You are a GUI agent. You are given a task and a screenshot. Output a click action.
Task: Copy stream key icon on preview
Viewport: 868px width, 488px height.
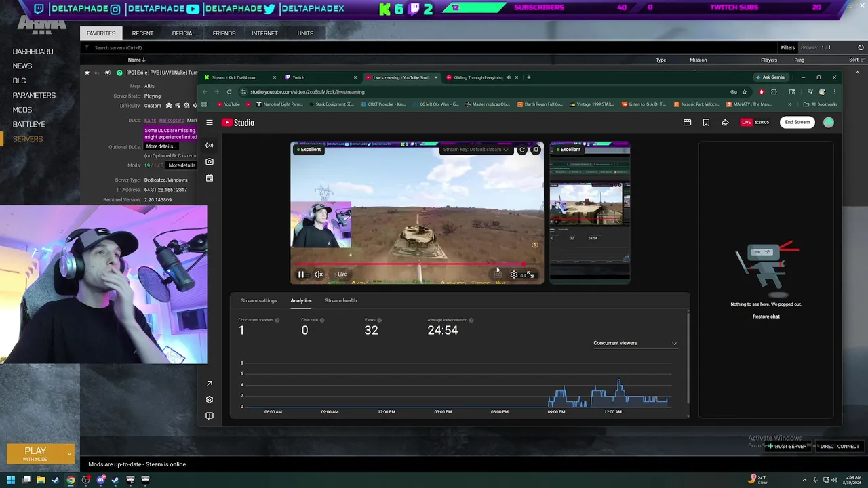(535, 150)
